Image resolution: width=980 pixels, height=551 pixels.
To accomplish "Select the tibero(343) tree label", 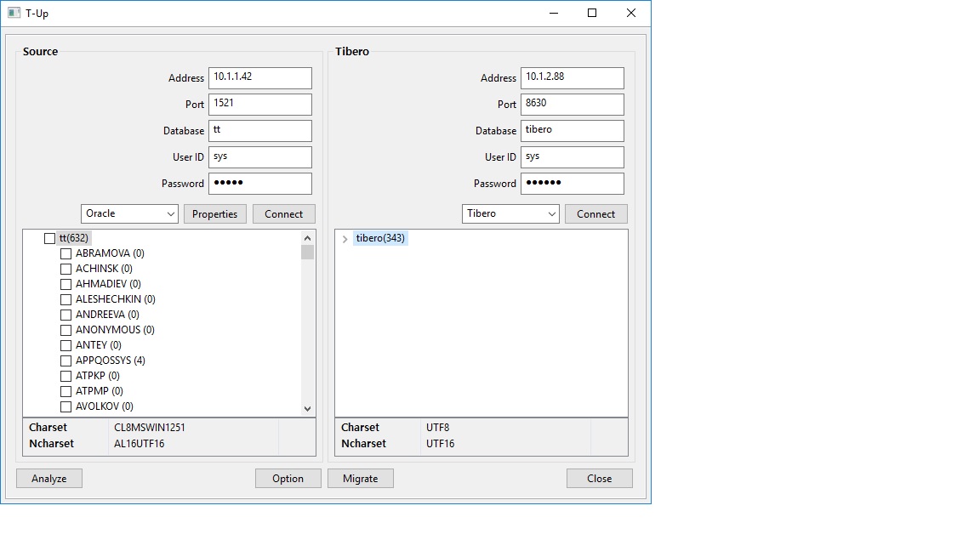I will pos(380,238).
